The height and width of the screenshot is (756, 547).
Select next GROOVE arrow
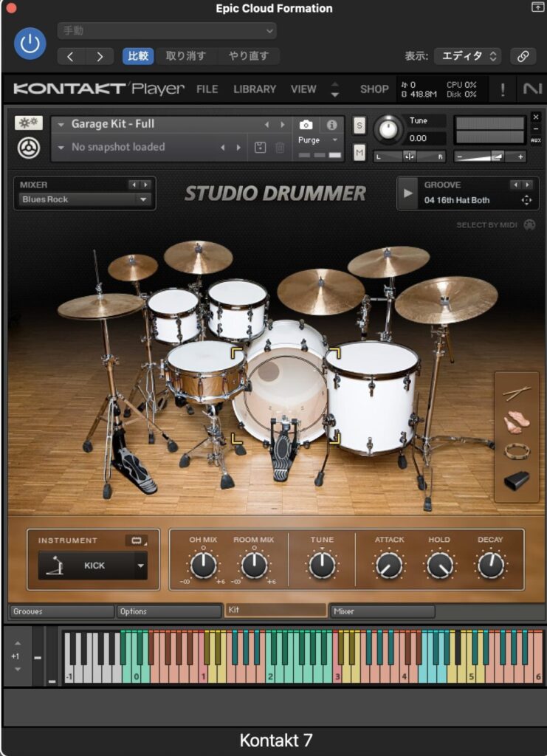pyautogui.click(x=528, y=185)
